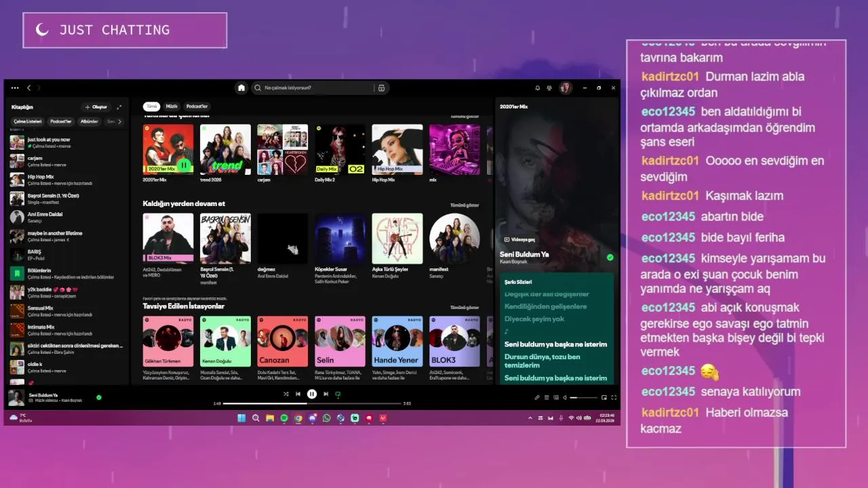Select the Podcast'ler chip in main view

(x=197, y=106)
